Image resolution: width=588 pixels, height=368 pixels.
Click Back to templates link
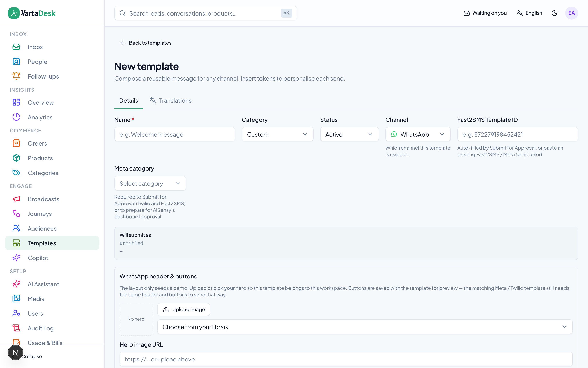[x=146, y=43]
